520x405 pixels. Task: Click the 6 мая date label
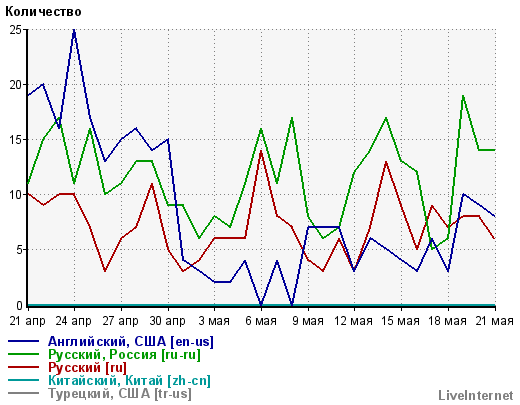[261, 321]
